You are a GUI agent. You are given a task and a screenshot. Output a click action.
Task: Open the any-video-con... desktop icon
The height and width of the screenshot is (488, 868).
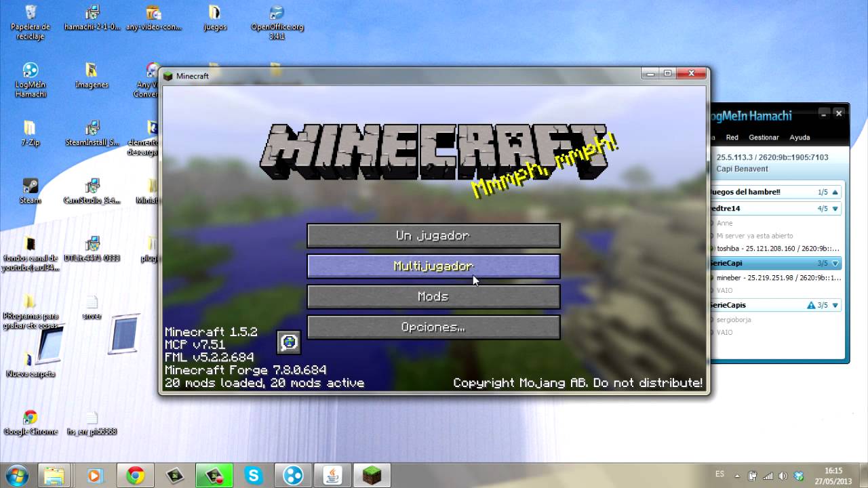tap(154, 18)
